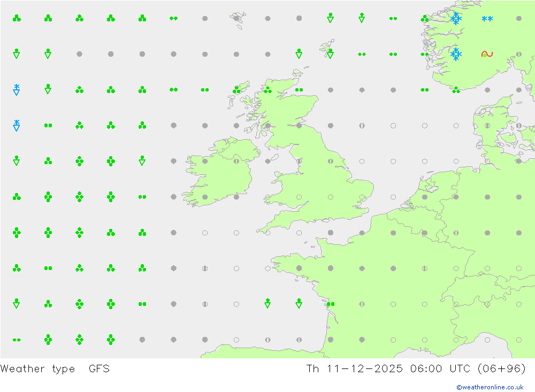Click the red freezing rain symbol over Norway

(487, 54)
